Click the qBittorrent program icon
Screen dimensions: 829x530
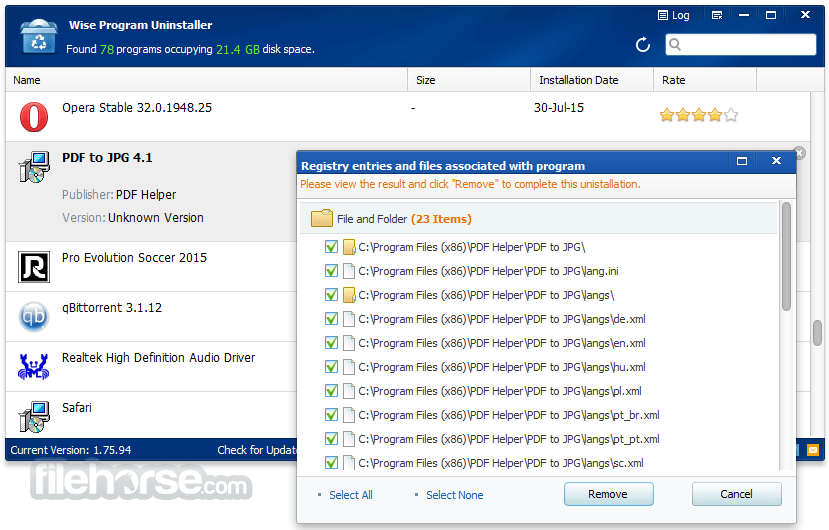click(34, 316)
